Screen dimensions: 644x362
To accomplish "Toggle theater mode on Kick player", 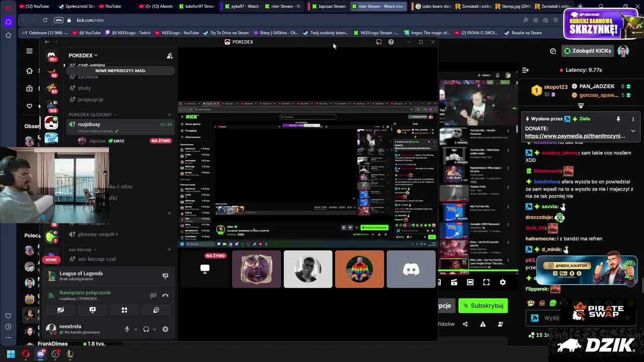I will [x=470, y=283].
